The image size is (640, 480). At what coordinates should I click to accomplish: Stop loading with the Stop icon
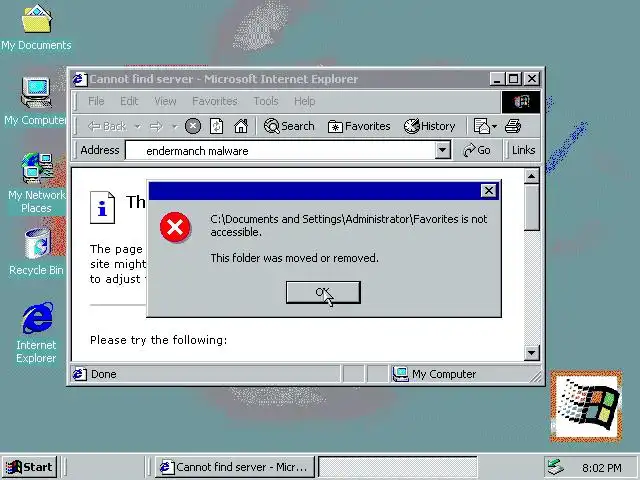(x=193, y=126)
